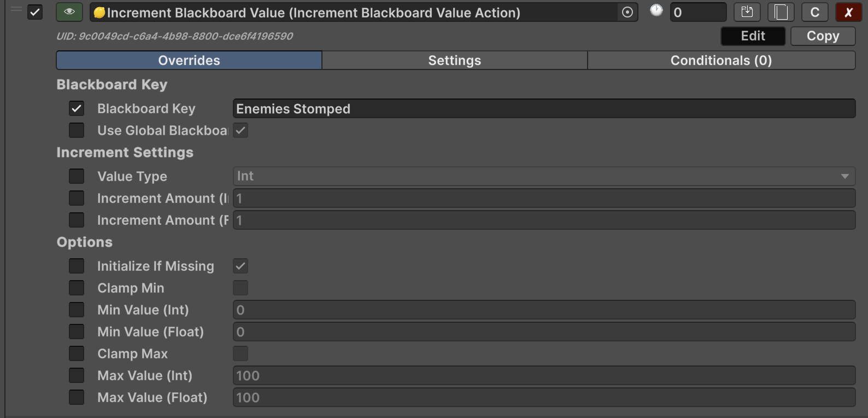The image size is (868, 418).
Task: Click the blank page icon button
Action: [x=781, y=12]
